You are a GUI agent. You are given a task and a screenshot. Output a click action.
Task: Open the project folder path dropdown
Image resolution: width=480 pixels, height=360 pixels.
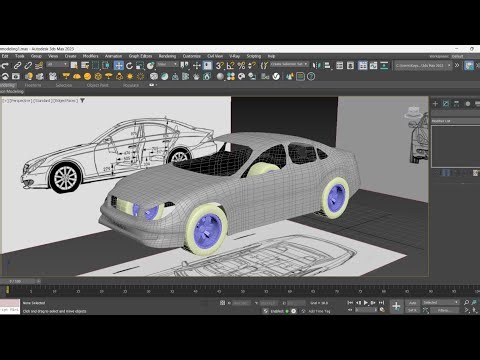tap(423, 65)
